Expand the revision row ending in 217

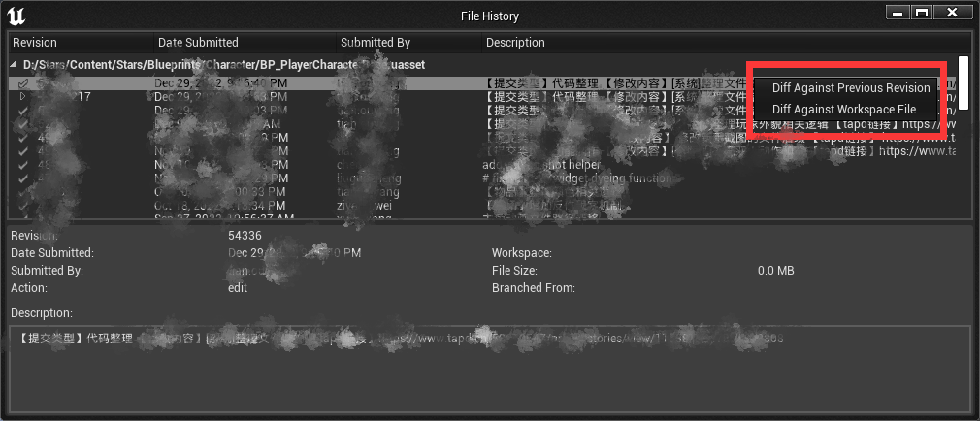[x=23, y=97]
